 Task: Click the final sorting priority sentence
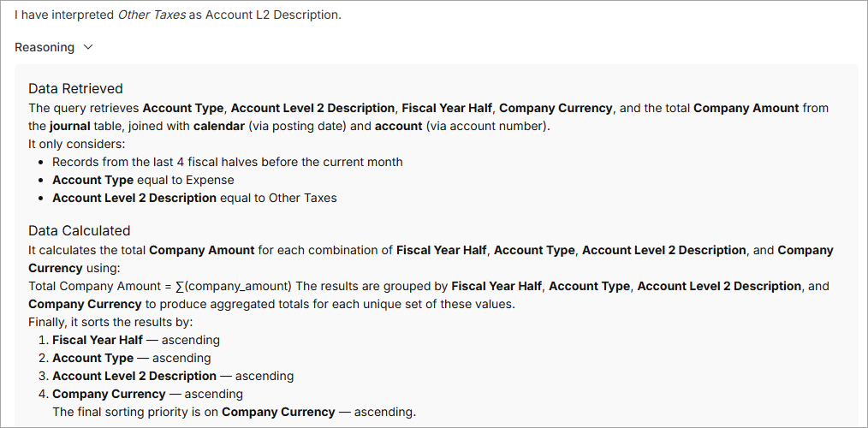[x=234, y=412]
